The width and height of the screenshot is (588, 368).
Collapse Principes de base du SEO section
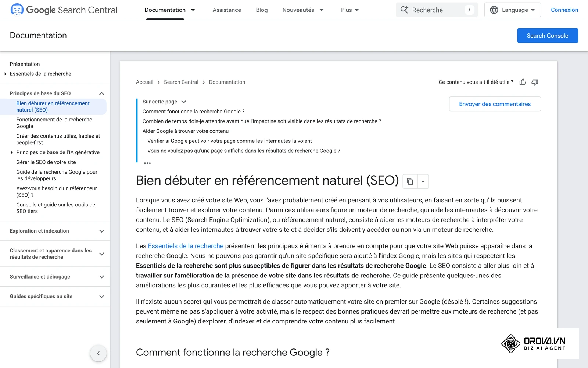point(102,93)
